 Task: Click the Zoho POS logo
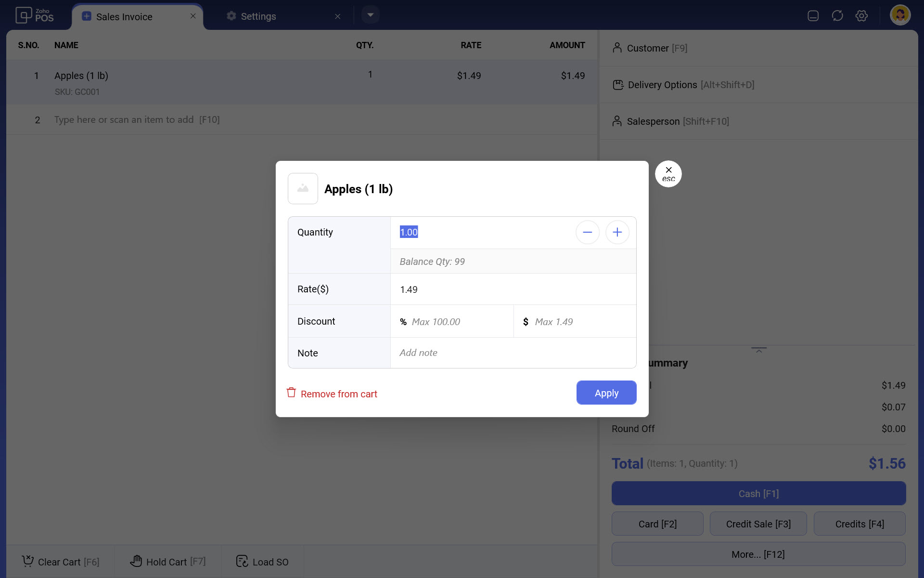[x=34, y=15]
